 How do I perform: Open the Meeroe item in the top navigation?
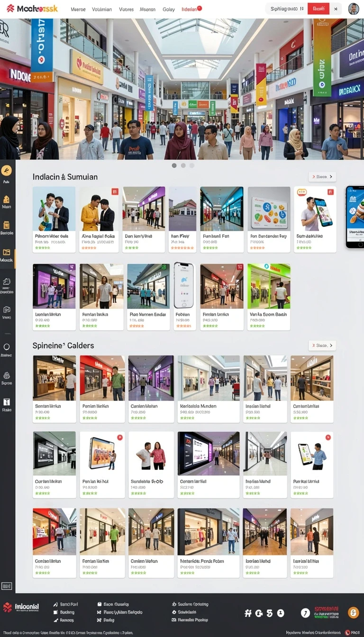click(78, 9)
